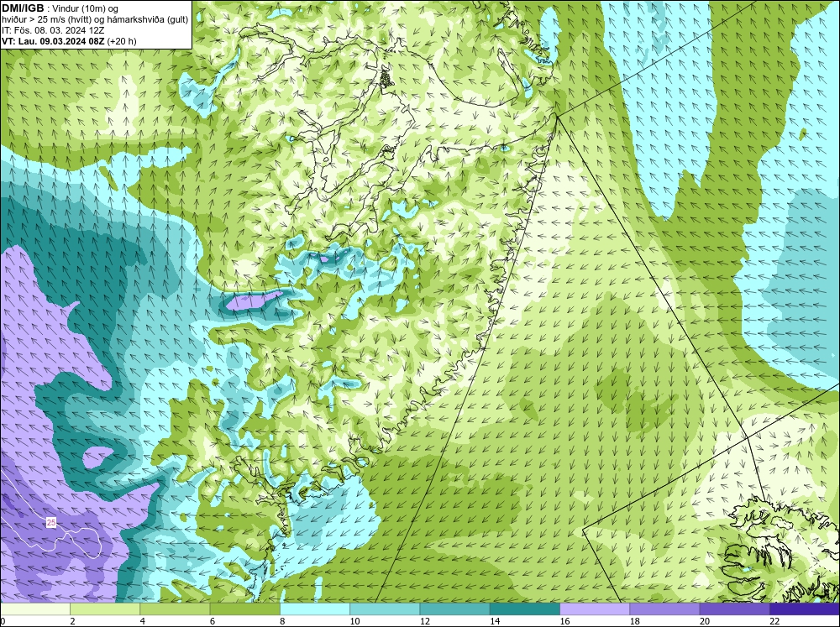Click the legend value 0
The width and height of the screenshot is (840, 627).
[x=3, y=621]
